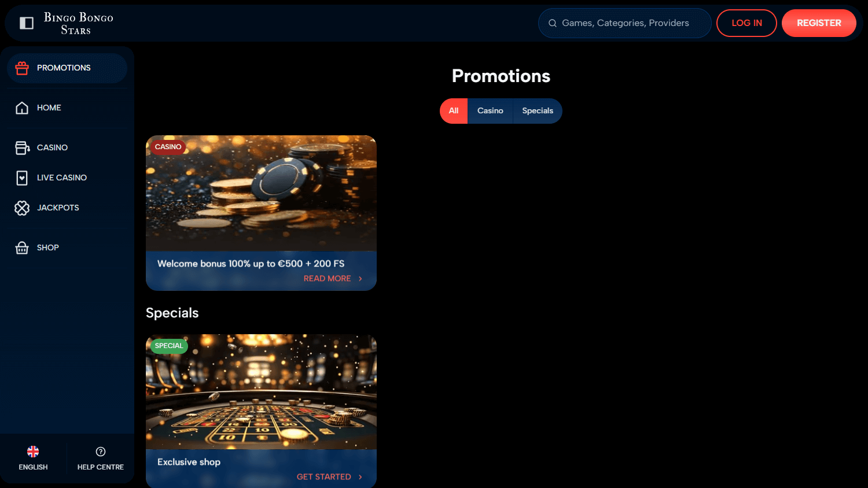Open the Exclusive shop promotion image

pyautogui.click(x=261, y=391)
